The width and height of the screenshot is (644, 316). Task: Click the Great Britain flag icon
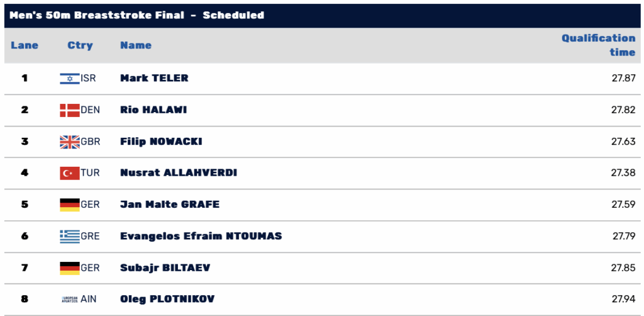point(69,142)
